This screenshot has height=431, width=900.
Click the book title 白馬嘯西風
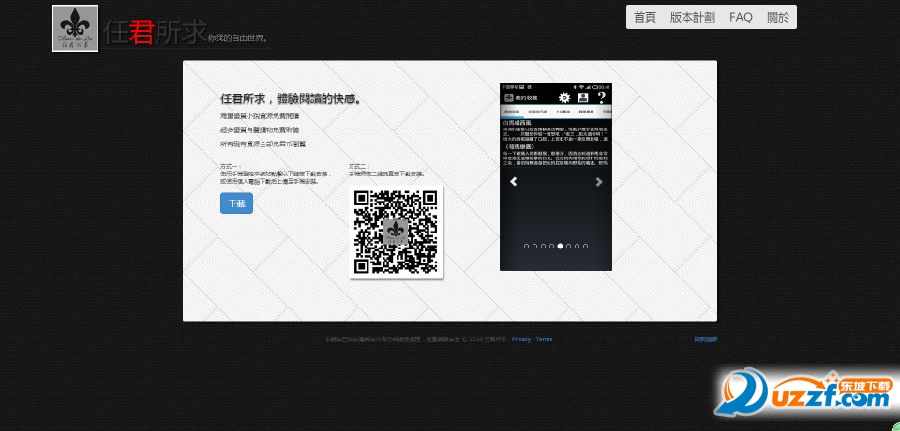[x=517, y=123]
